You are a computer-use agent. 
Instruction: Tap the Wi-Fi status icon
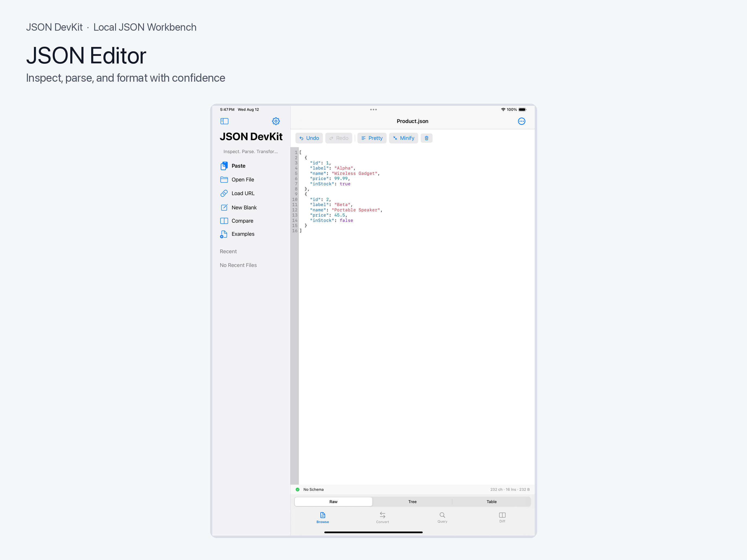[x=503, y=109]
